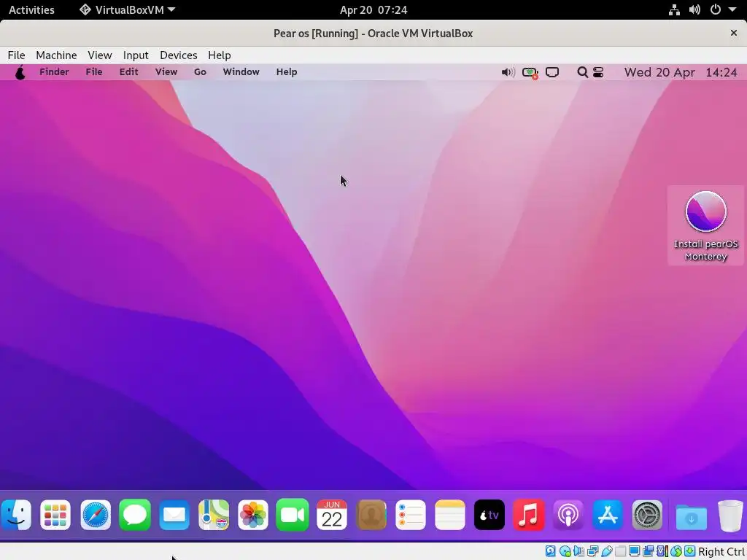Launch the purple Podcasts app
The height and width of the screenshot is (560, 747).
pyautogui.click(x=568, y=515)
